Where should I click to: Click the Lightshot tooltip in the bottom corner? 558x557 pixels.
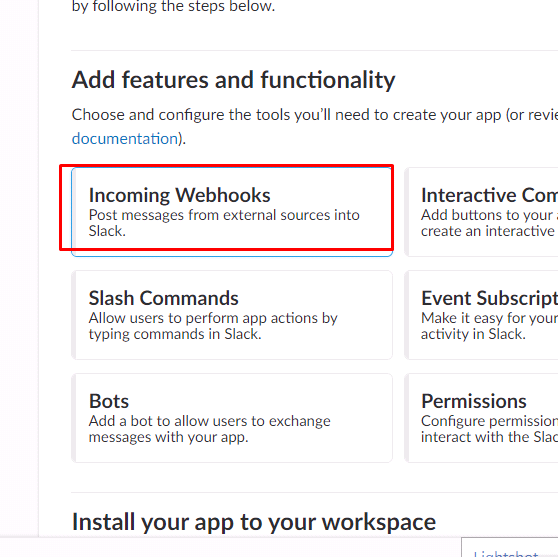(x=510, y=547)
